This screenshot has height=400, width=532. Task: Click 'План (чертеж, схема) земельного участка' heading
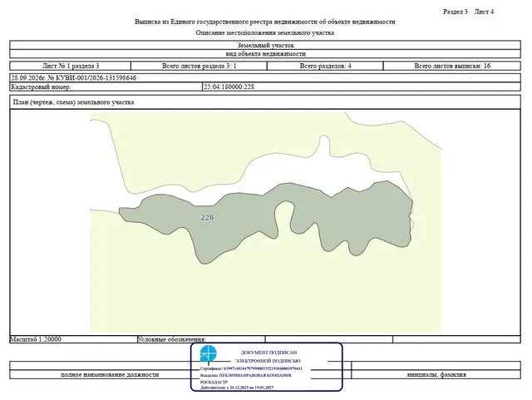pyautogui.click(x=73, y=102)
